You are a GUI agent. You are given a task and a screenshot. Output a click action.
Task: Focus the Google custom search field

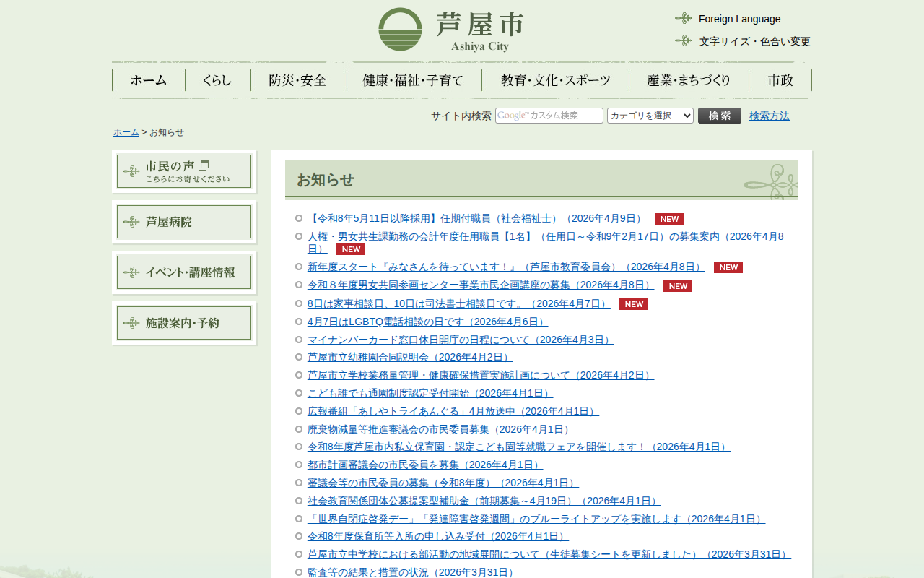pyautogui.click(x=549, y=116)
